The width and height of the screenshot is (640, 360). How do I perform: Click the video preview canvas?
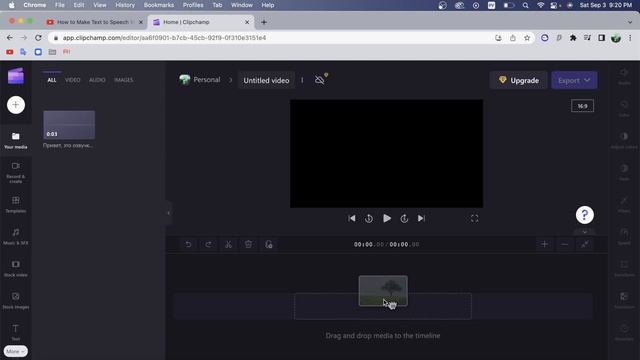pos(387,153)
